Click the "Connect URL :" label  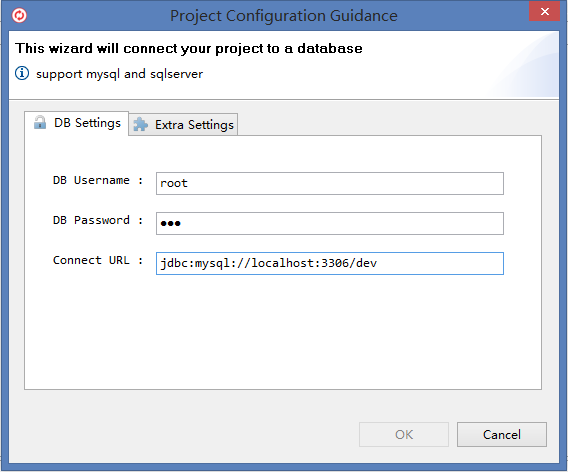[x=98, y=260]
